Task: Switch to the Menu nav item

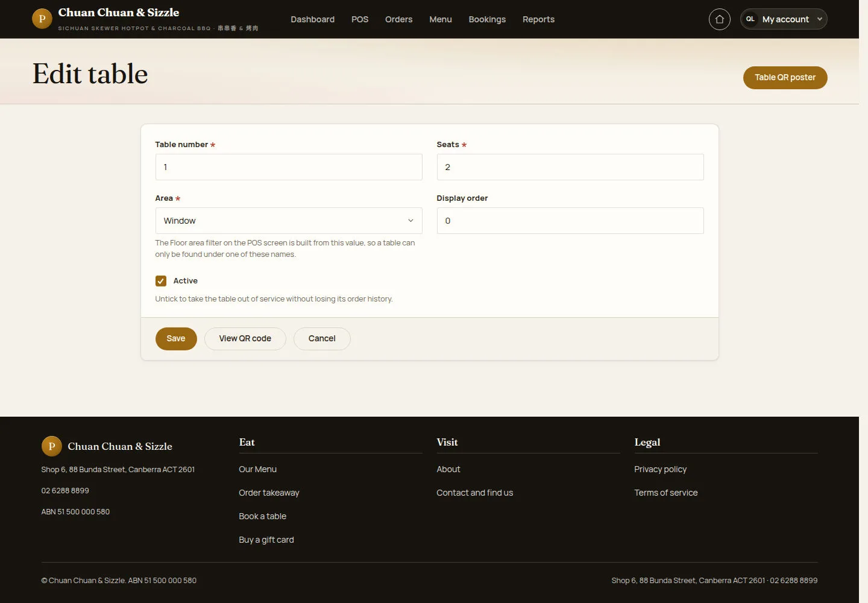Action: click(x=441, y=19)
